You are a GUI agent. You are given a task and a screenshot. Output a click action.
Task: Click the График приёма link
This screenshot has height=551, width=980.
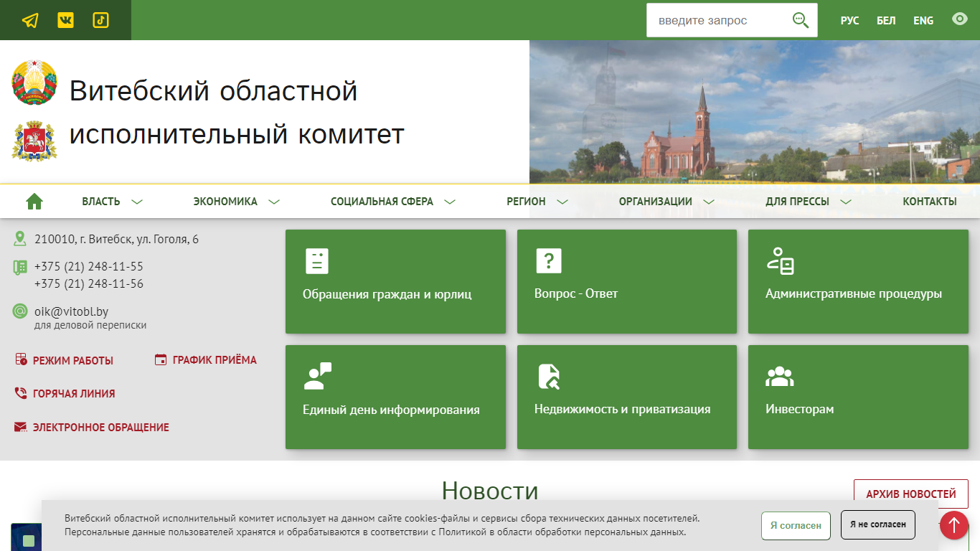coord(215,360)
